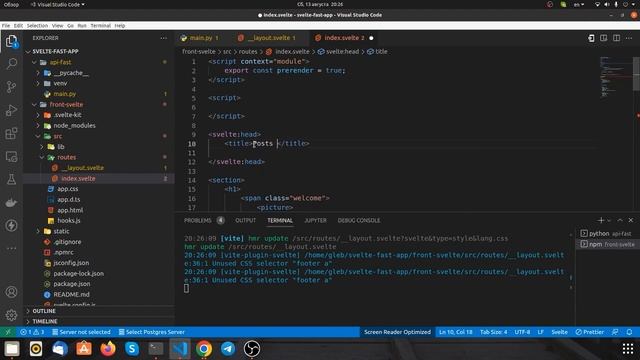Open the Manage gear icon
This screenshot has height=360, width=640.
coord(11,315)
